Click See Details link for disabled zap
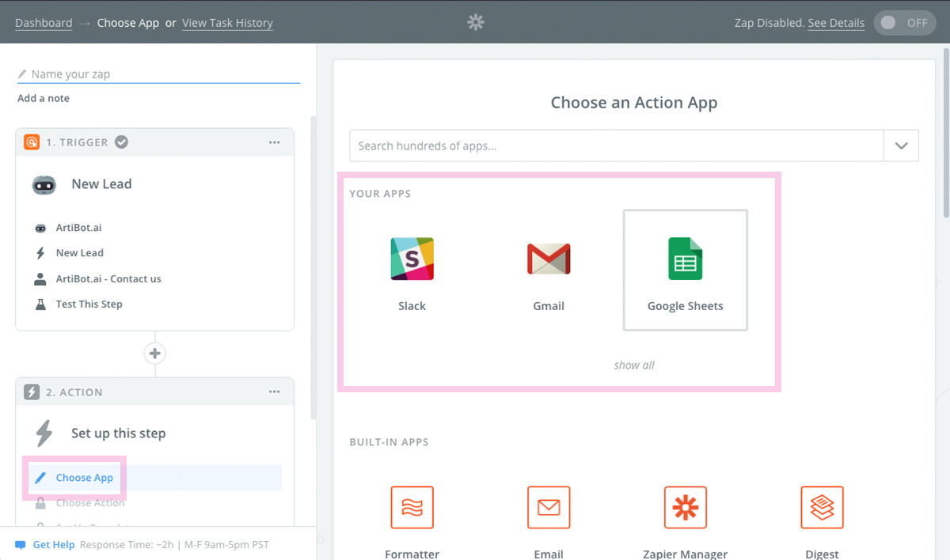Viewport: 950px width, 560px height. coord(836,23)
